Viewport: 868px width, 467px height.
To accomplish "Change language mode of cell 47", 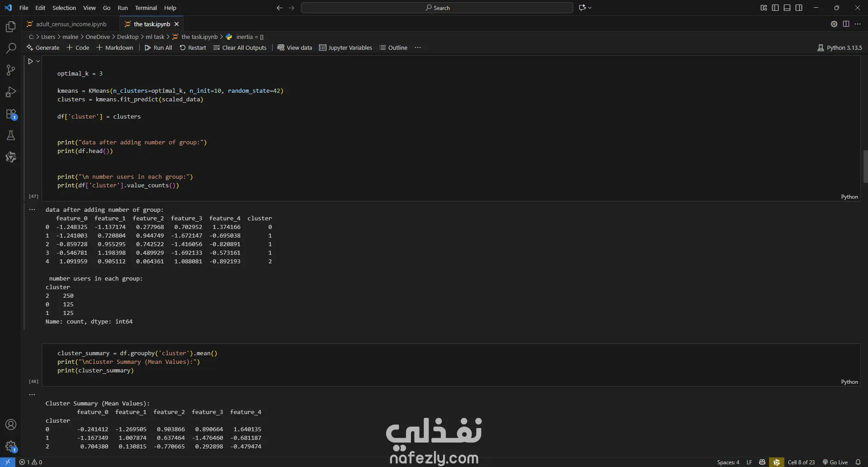I will point(849,197).
